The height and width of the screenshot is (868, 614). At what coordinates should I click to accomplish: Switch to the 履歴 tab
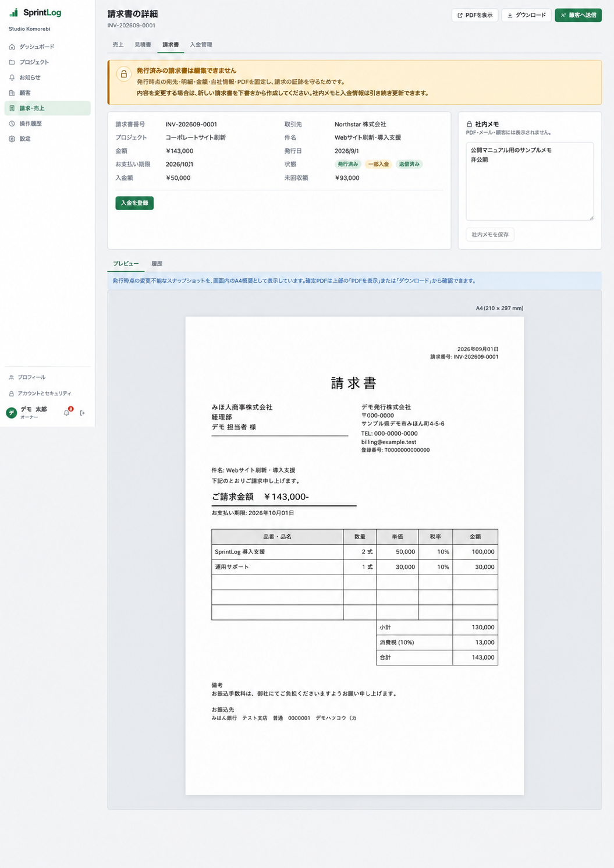[157, 264]
